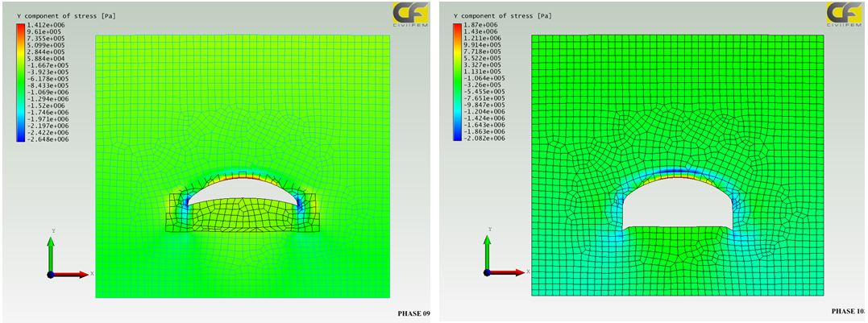Select the PHASE 09 label
This screenshot has width=868, height=323.
point(413,313)
